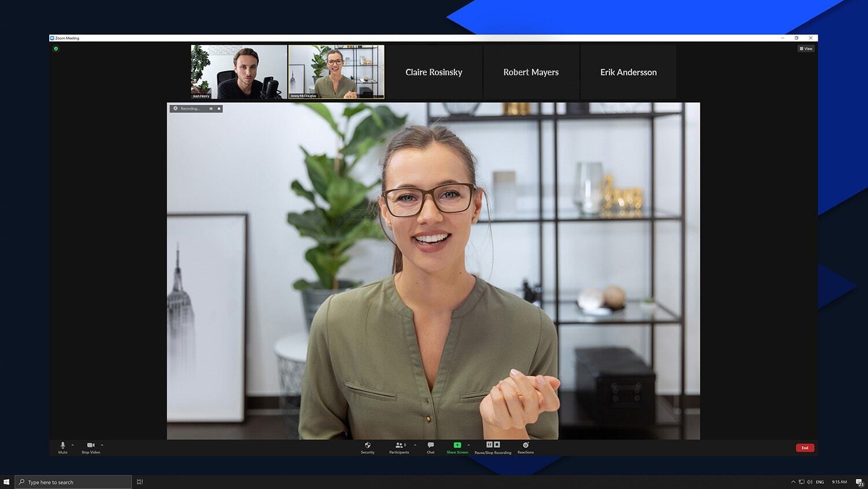
Task: Click the green Share Screen icon
Action: point(457,446)
